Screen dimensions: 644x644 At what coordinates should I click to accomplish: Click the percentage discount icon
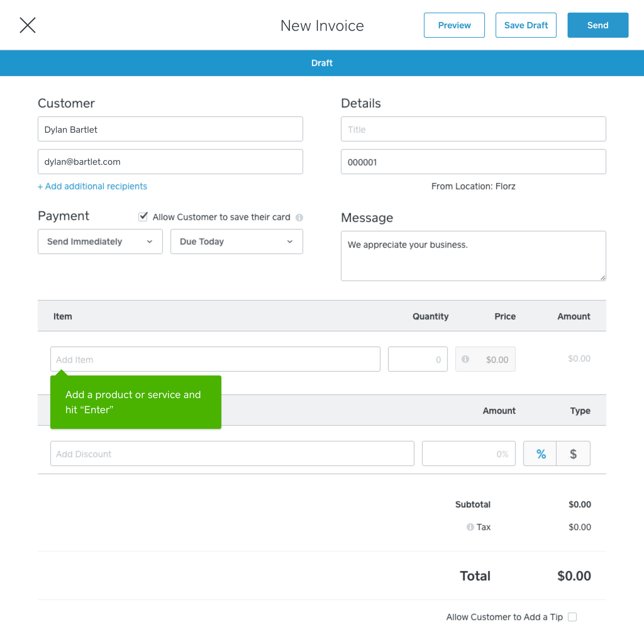tap(540, 453)
